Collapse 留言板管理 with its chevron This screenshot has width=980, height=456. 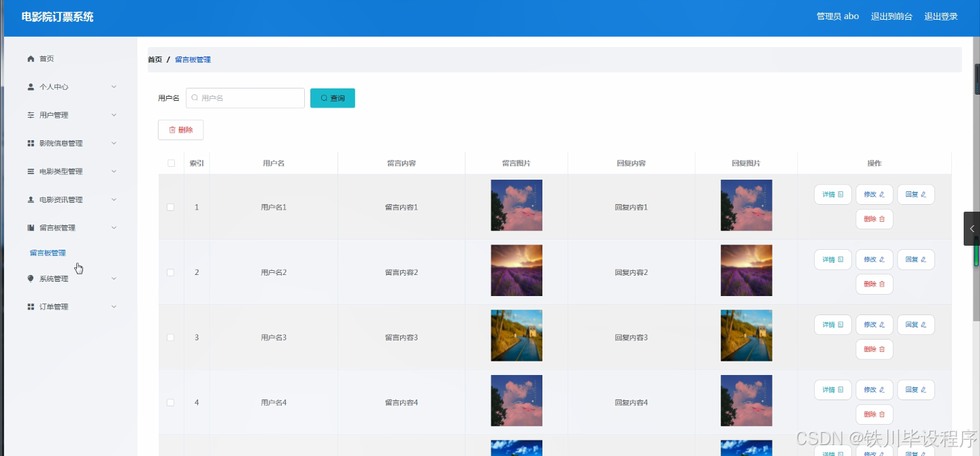tap(114, 228)
